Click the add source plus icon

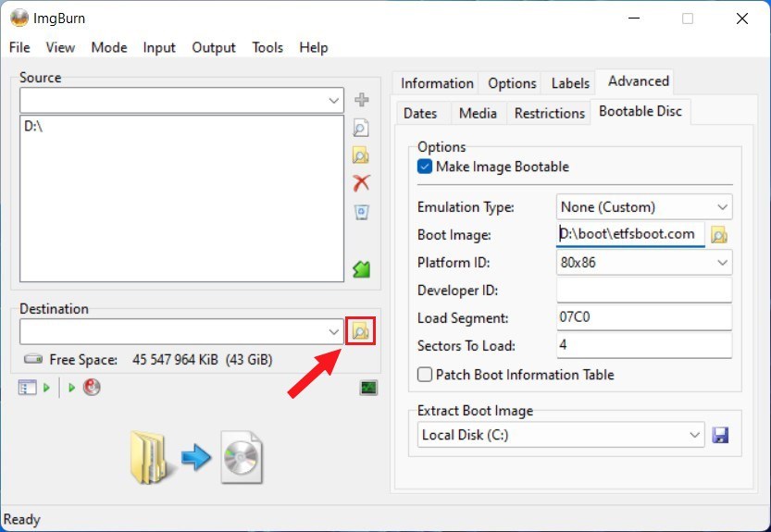coord(362,100)
